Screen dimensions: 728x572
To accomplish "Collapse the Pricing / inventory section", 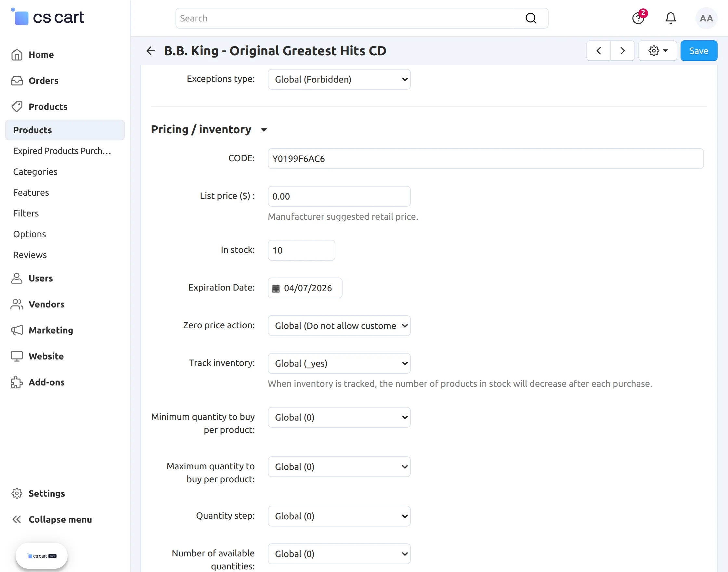I will click(264, 130).
